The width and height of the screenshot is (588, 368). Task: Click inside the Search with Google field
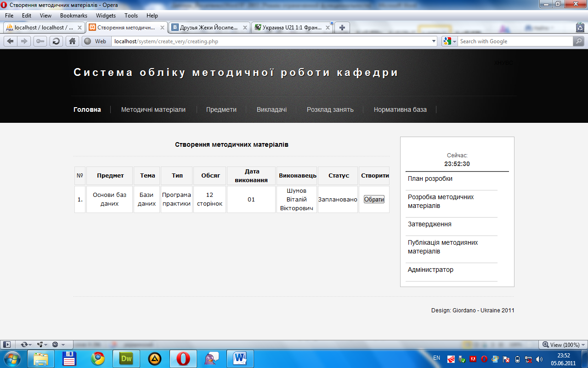(514, 41)
